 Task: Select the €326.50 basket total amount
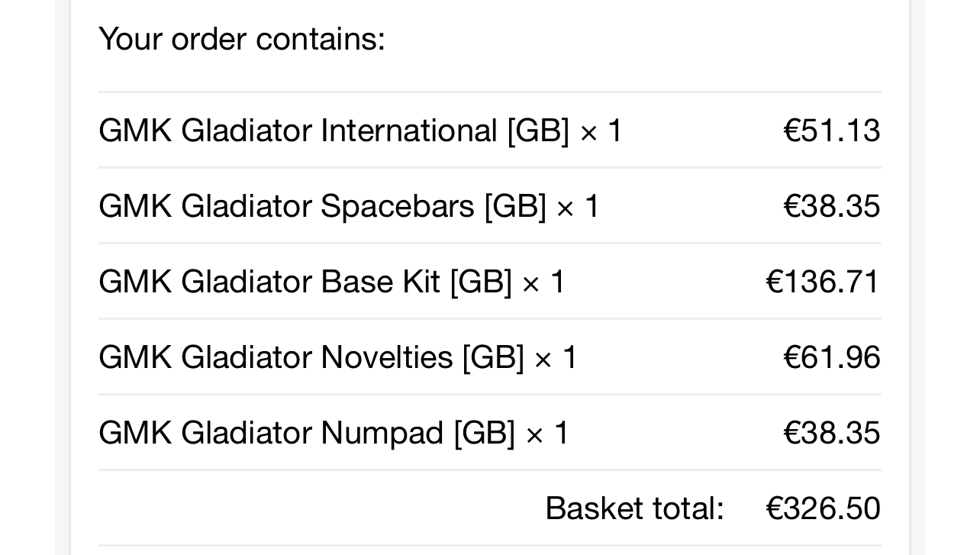[x=823, y=508]
